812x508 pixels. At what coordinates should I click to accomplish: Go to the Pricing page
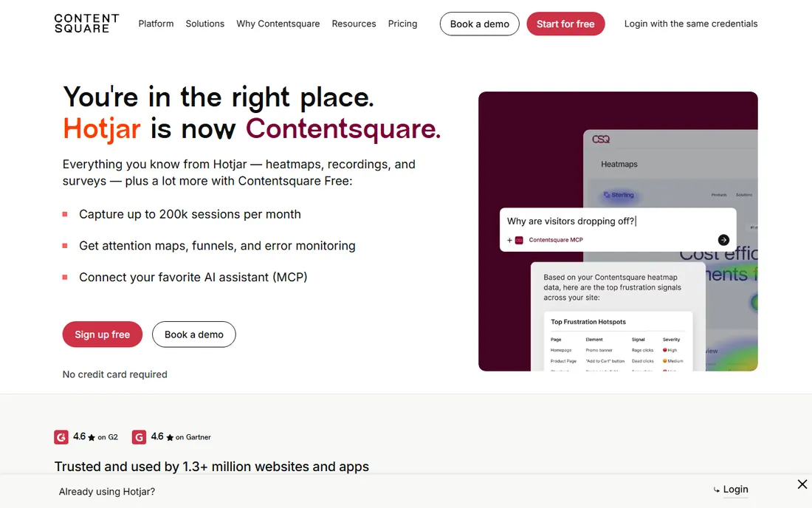click(x=402, y=24)
